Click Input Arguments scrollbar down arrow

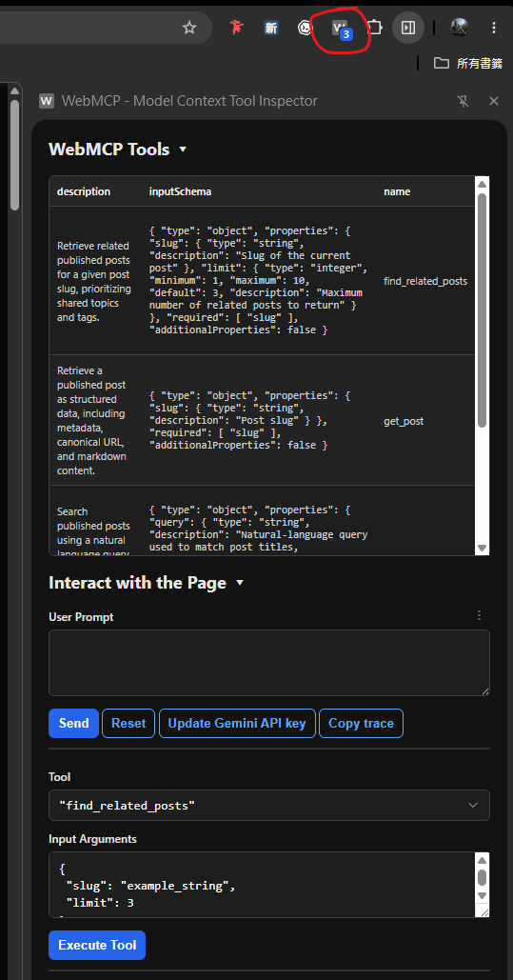coord(482,895)
